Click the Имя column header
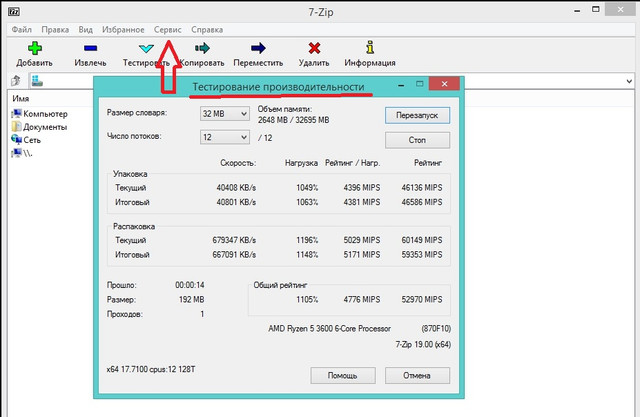 click(x=21, y=99)
